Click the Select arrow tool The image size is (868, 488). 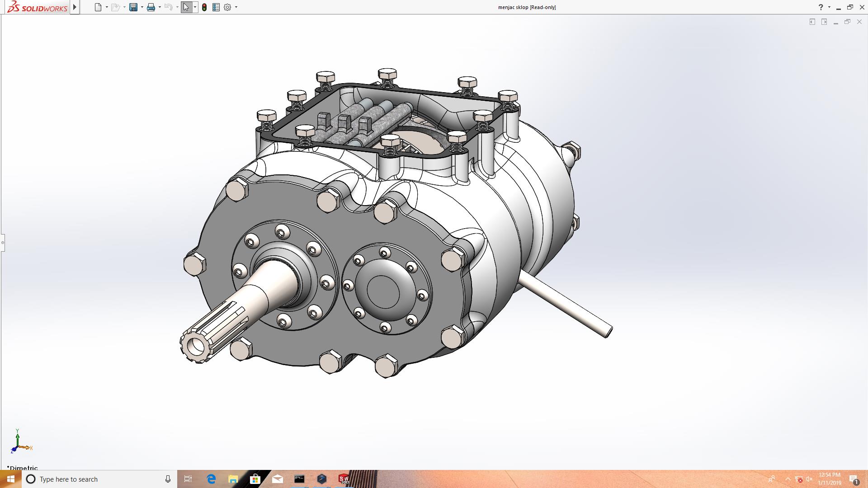[x=186, y=7]
